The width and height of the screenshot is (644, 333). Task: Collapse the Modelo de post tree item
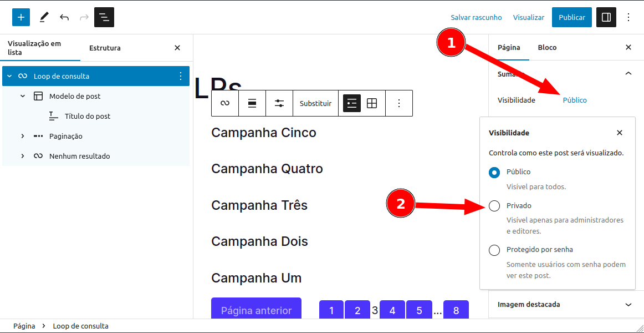click(23, 96)
